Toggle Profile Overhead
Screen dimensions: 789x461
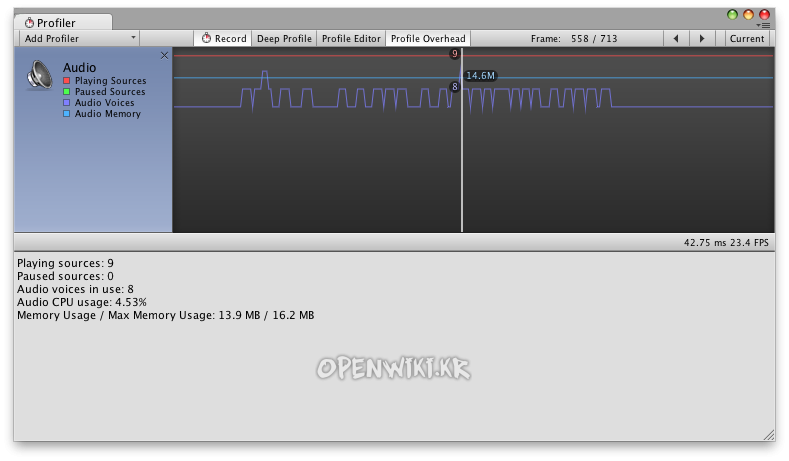(428, 38)
